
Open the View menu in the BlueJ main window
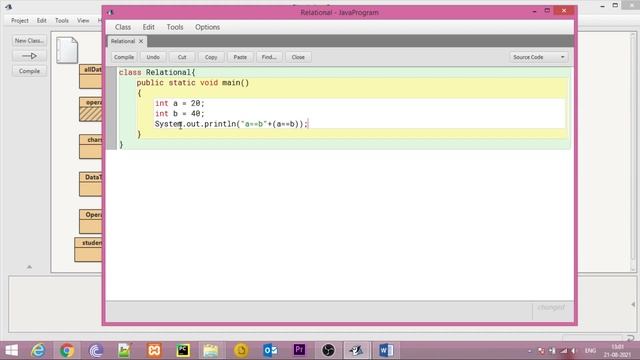tap(83, 20)
